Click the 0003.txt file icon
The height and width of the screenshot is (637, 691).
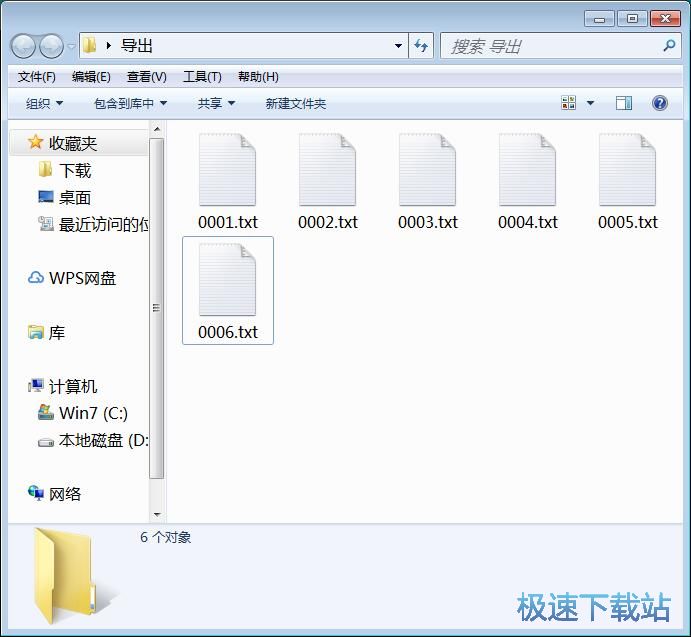[427, 170]
